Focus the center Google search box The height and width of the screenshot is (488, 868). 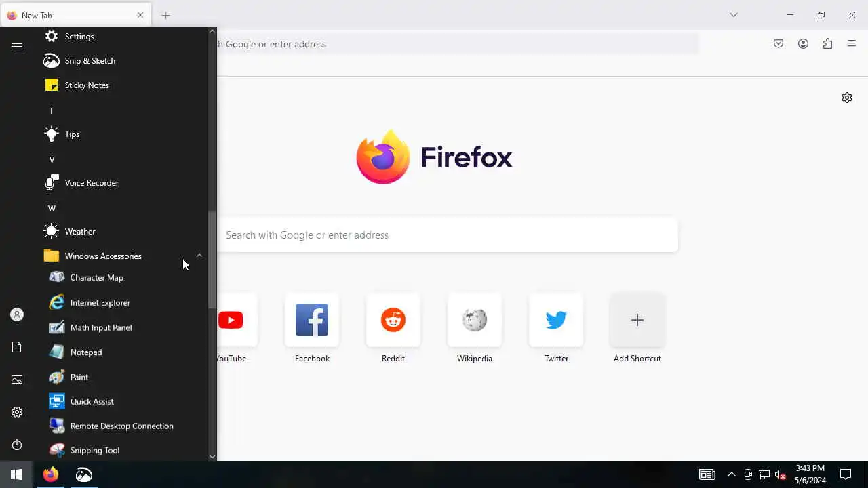pyautogui.click(x=448, y=235)
